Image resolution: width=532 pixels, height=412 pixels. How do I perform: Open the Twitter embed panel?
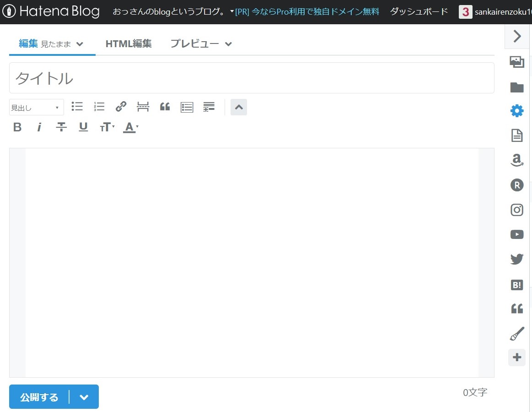517,259
